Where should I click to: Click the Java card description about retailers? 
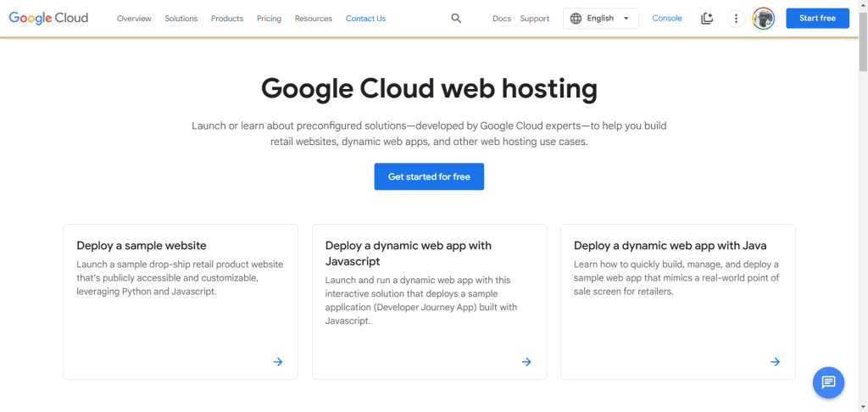click(676, 278)
